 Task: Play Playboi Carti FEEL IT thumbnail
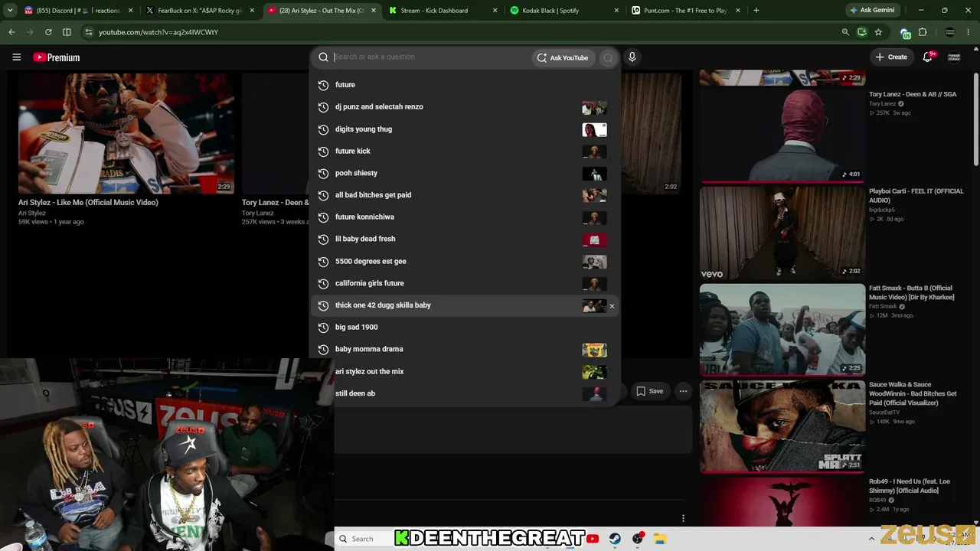pos(782,233)
